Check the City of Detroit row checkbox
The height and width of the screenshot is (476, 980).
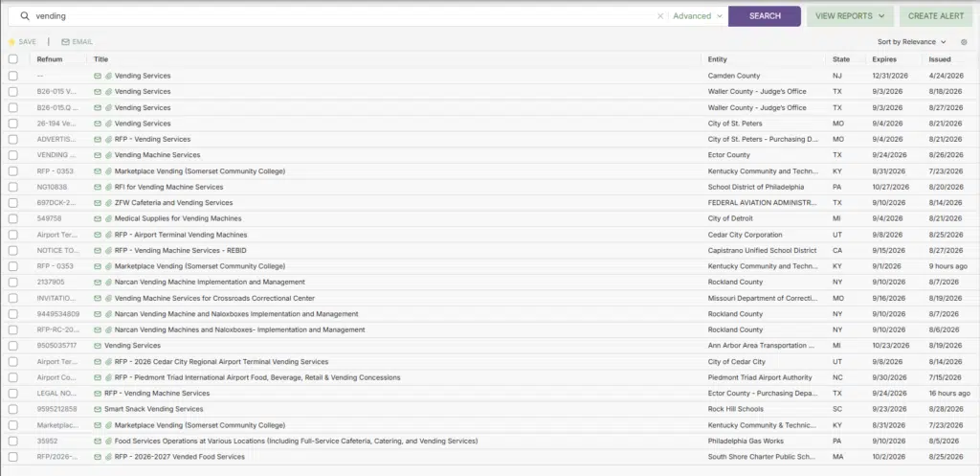pos(13,219)
